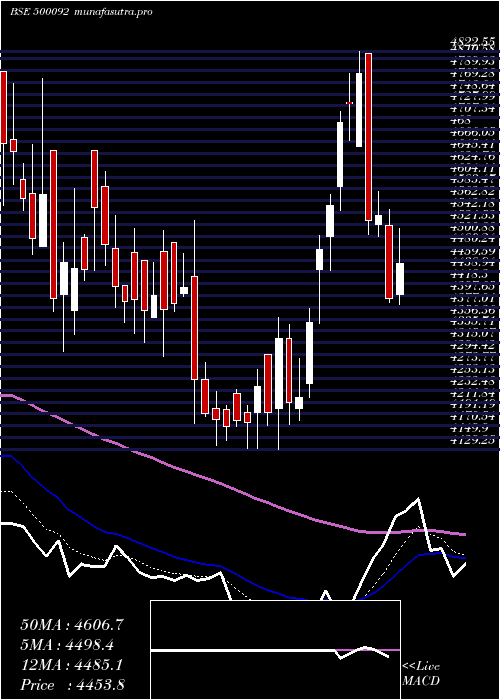Click the BSE 500092 munafasutra.pro chart title

click(82, 12)
